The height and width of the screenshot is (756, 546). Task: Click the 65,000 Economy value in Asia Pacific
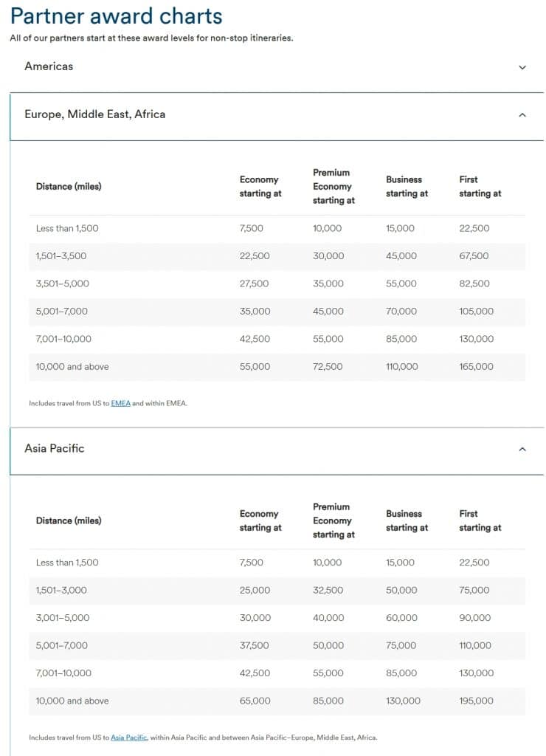click(255, 701)
